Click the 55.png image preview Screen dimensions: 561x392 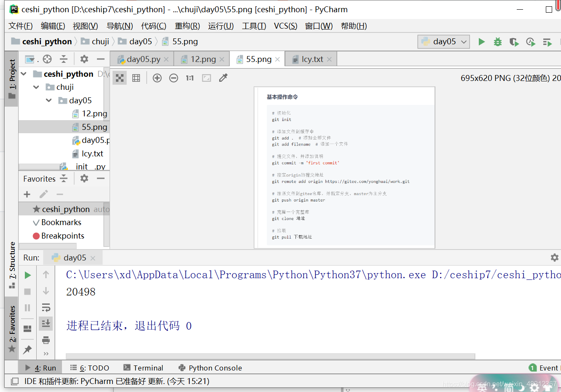coord(344,167)
